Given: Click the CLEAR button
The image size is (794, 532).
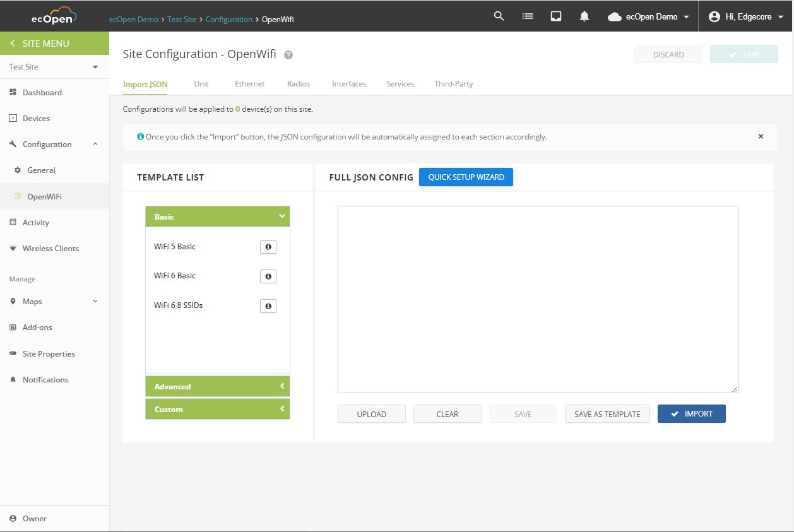Looking at the screenshot, I should click(x=447, y=414).
